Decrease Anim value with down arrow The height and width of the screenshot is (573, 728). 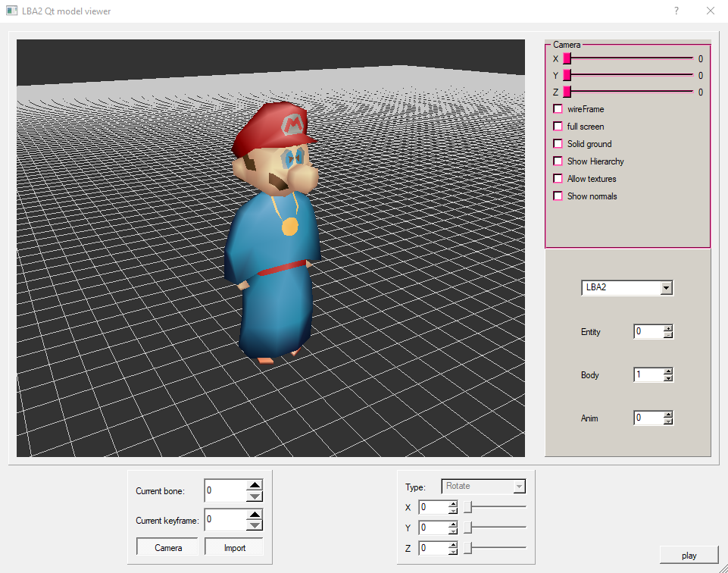[668, 421]
